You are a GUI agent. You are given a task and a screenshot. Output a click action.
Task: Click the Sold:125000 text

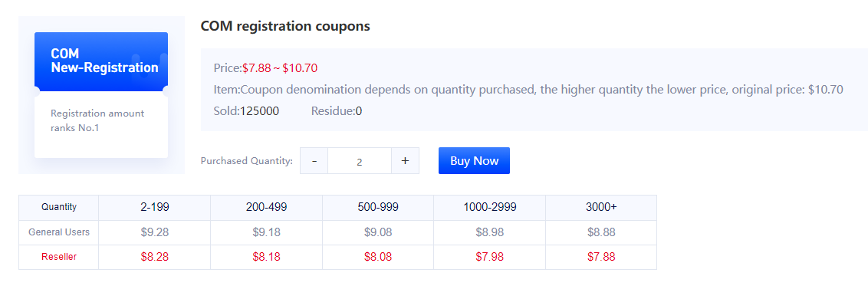pos(246,111)
